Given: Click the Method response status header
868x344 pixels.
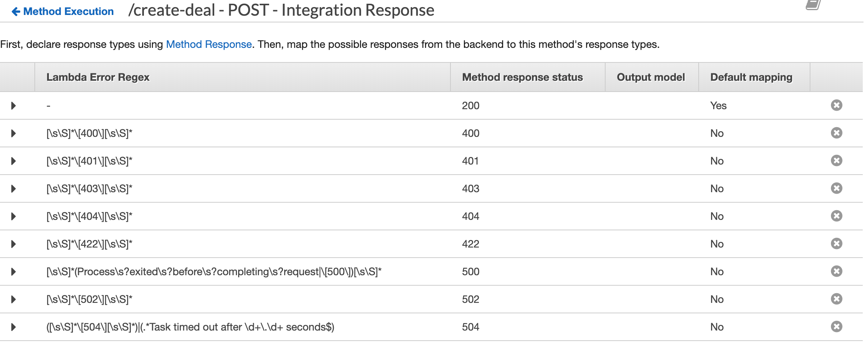Looking at the screenshot, I should point(522,77).
